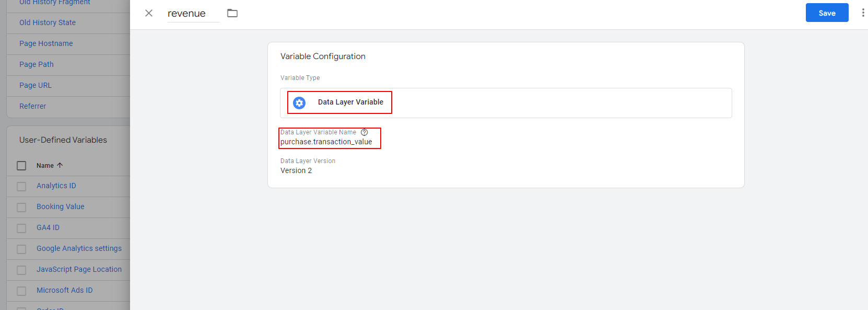
Task: Click the Variable Type selection box
Action: coord(506,103)
